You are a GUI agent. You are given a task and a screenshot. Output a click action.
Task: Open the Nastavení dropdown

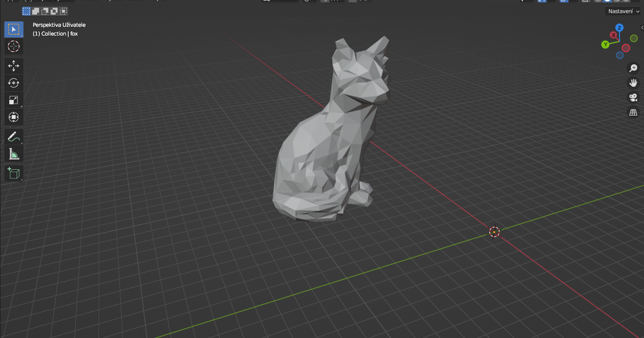[x=623, y=11]
